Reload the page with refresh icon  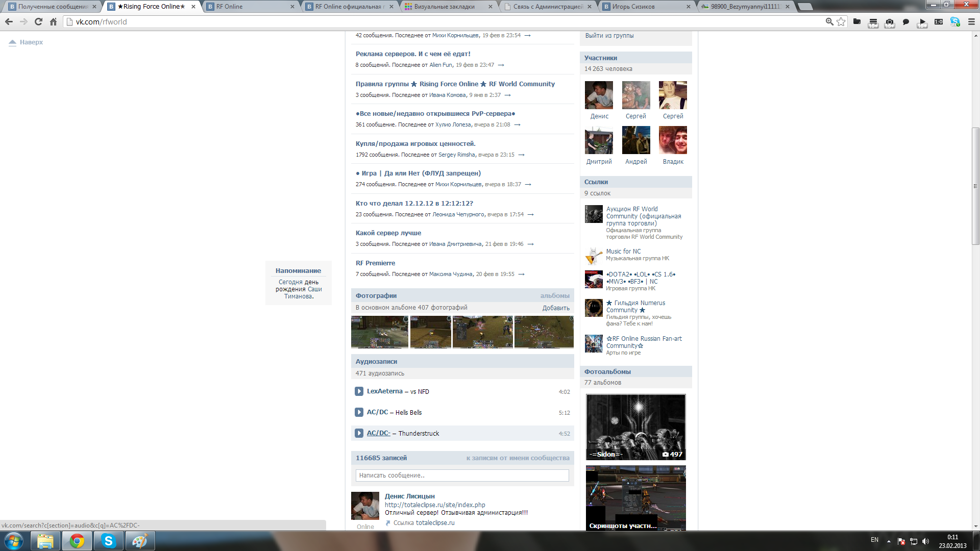click(x=38, y=21)
